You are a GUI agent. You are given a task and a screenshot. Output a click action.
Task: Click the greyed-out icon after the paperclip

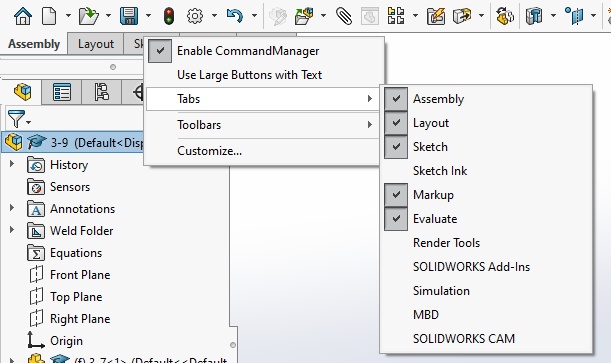coord(369,16)
